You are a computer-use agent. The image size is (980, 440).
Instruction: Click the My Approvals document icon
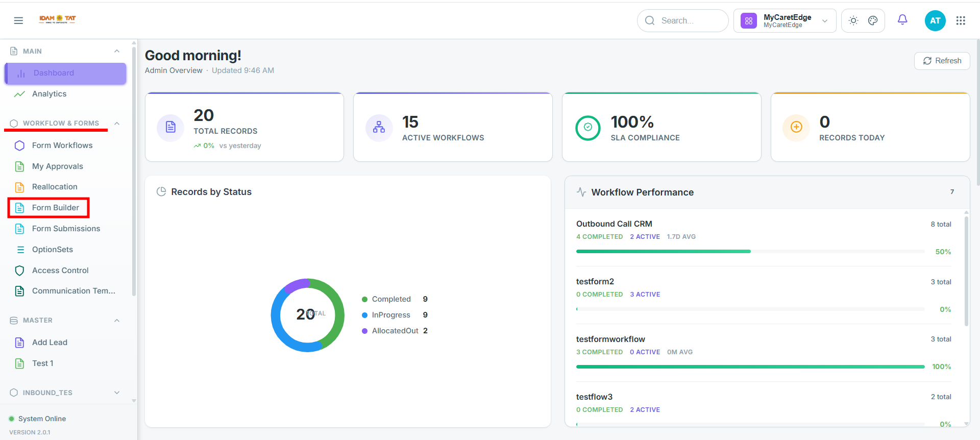pyautogui.click(x=19, y=166)
